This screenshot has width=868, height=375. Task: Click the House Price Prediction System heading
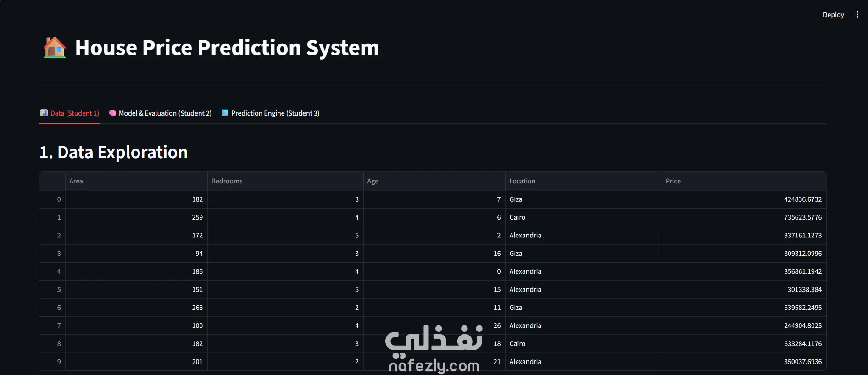tap(227, 48)
